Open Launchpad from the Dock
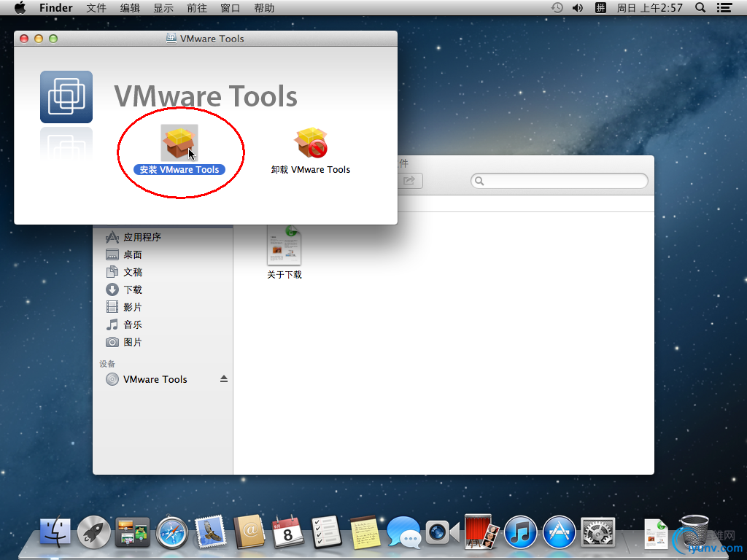 click(94, 532)
